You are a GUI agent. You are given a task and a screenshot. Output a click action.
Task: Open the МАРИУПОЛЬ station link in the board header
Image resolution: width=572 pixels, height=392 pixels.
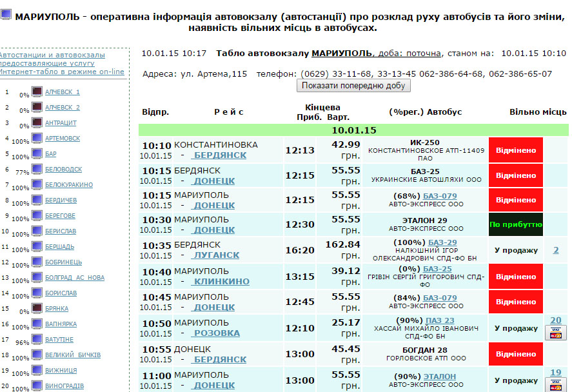341,54
